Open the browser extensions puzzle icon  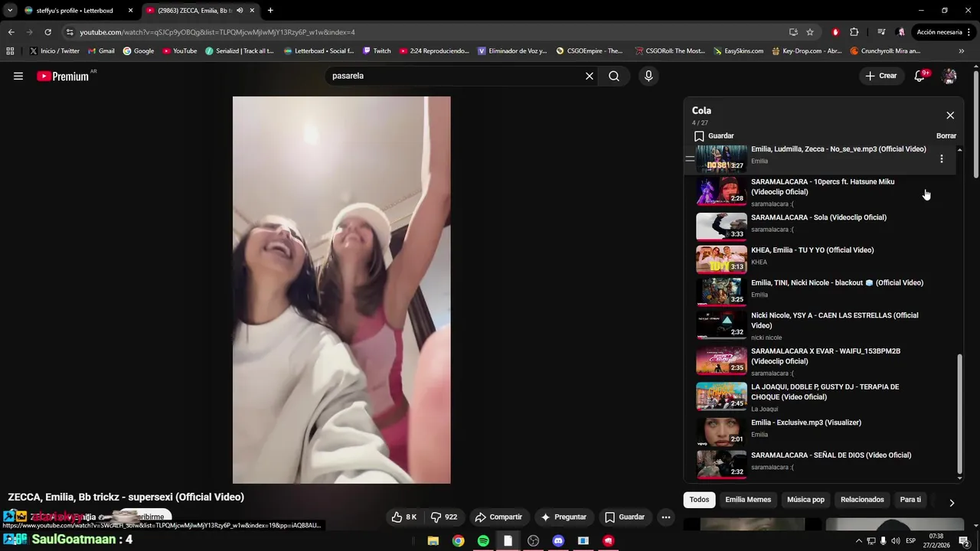pos(854,32)
